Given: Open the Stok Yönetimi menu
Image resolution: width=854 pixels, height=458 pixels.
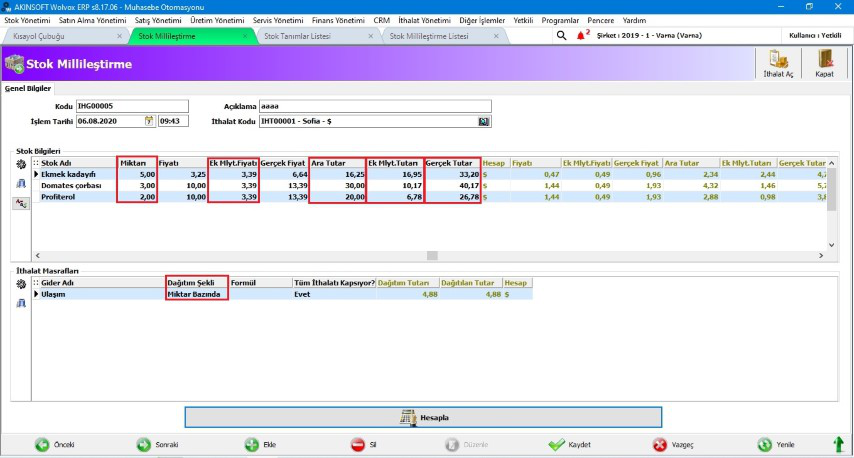Looking at the screenshot, I should click(x=27, y=20).
